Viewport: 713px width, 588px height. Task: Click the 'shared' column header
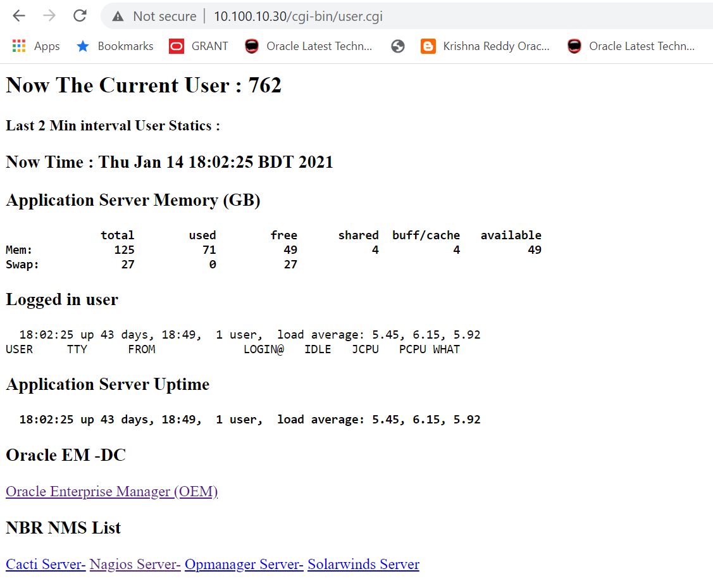click(358, 235)
